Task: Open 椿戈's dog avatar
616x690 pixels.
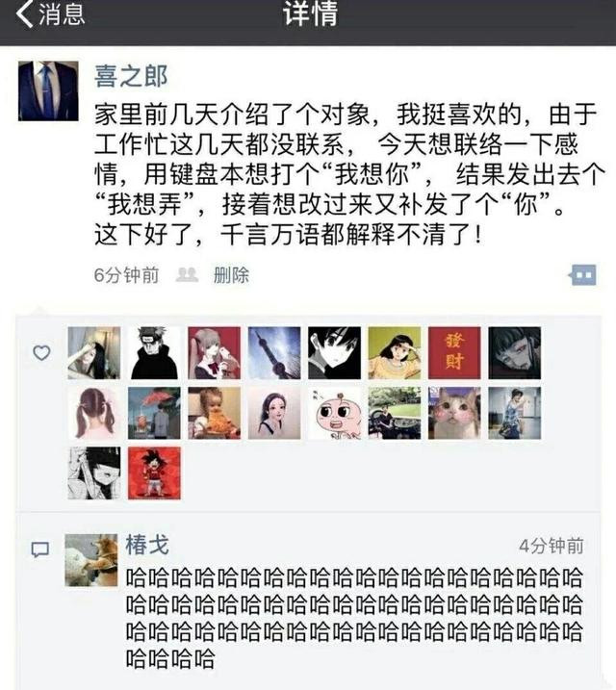Action: (x=91, y=560)
